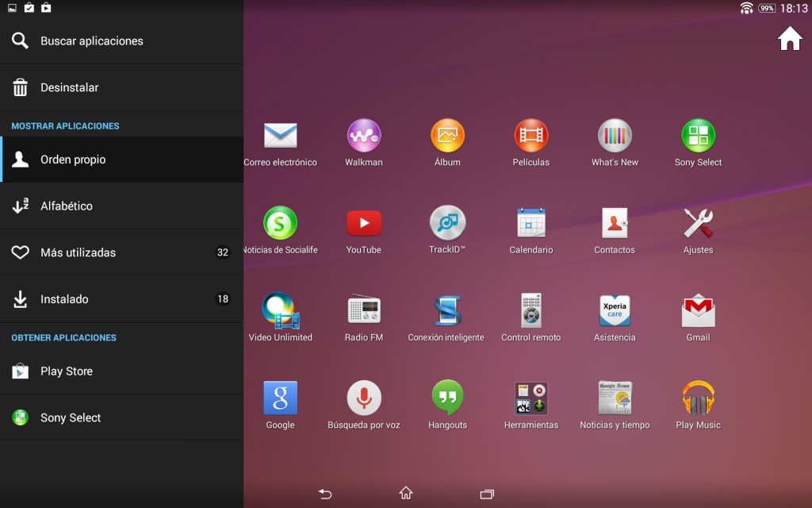Screen dimensions: 812x508
Task: Open the Radio FM app
Action: click(x=364, y=310)
